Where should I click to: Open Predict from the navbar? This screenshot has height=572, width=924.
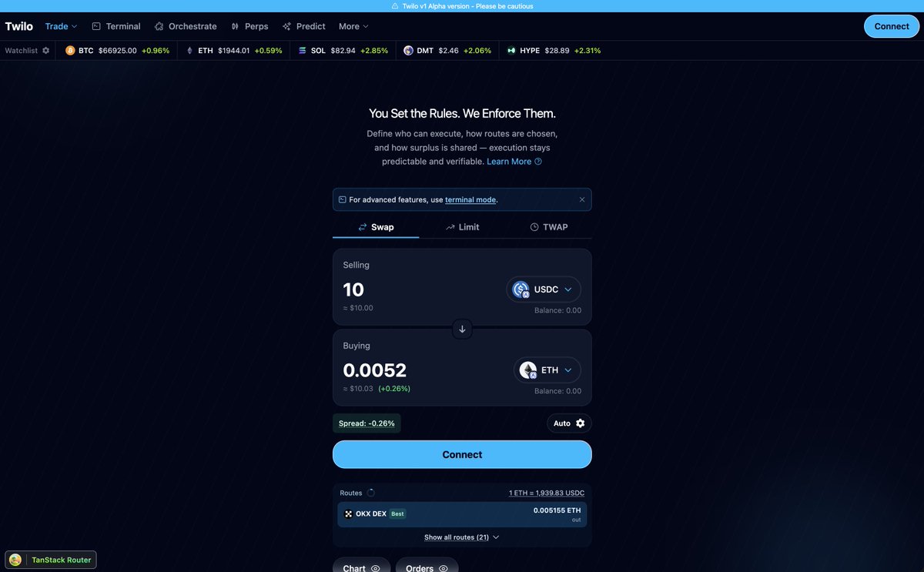pos(304,26)
